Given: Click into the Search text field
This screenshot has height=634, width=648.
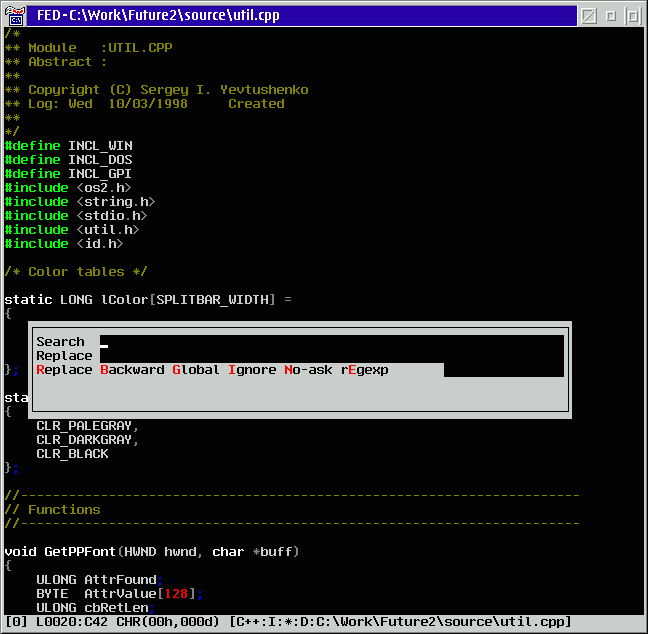Looking at the screenshot, I should 331,342.
